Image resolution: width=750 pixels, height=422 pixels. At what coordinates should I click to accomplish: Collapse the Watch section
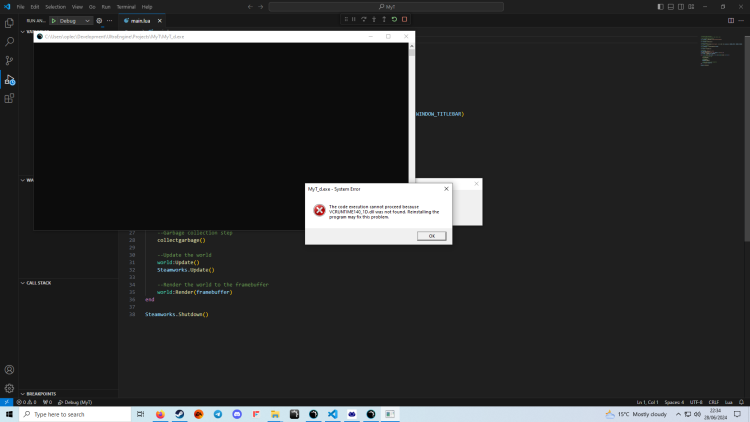click(22, 180)
